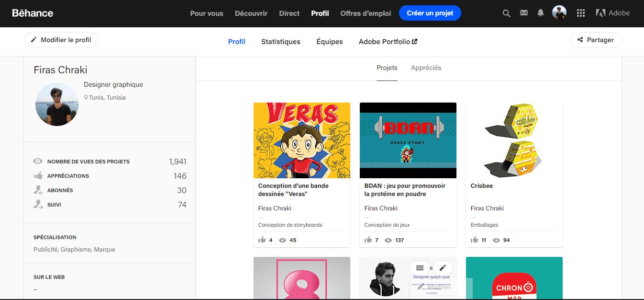644x300 pixels.
Task: Click Créer un projet button
Action: pyautogui.click(x=430, y=13)
